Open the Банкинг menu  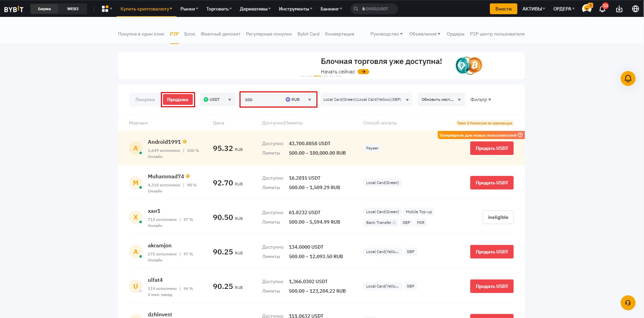pyautogui.click(x=331, y=9)
